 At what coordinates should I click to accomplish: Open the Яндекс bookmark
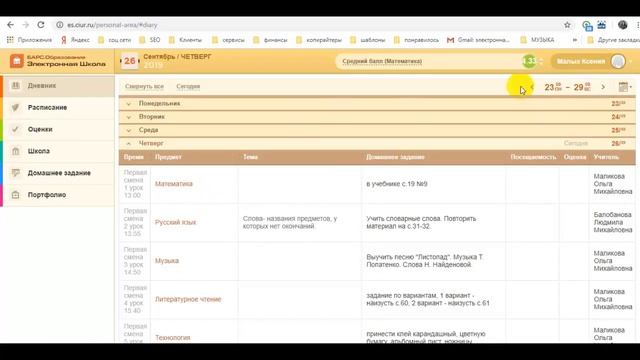[x=76, y=40]
